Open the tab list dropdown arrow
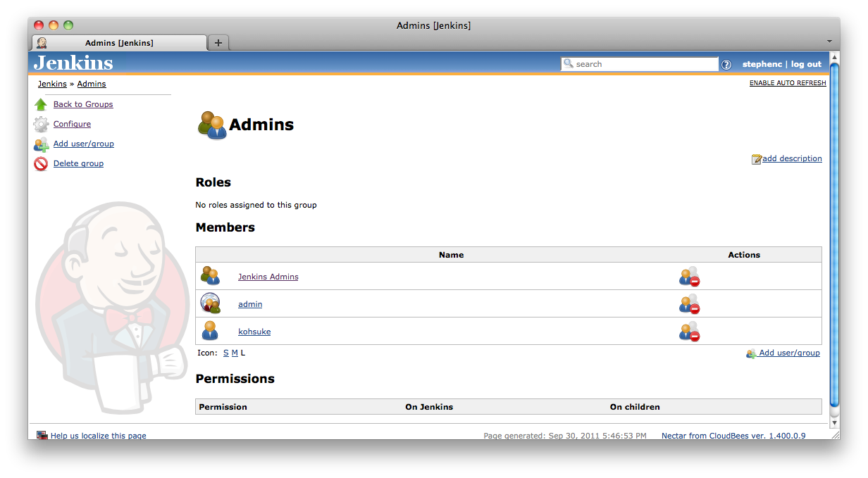Viewport: 868px width, 478px height. point(830,42)
